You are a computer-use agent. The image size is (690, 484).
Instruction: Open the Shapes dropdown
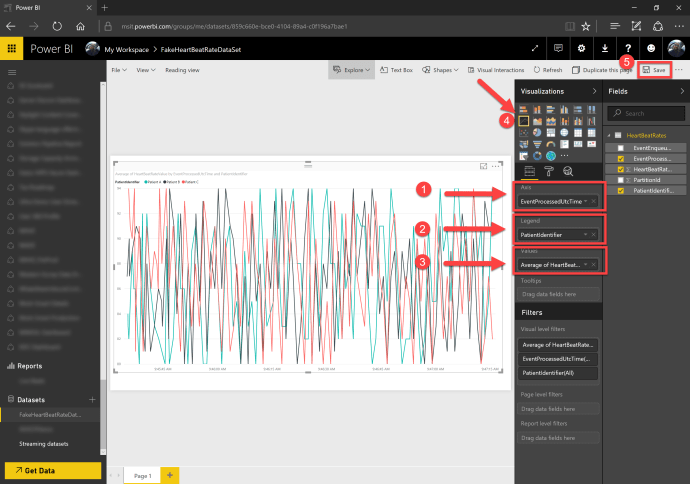click(x=440, y=70)
